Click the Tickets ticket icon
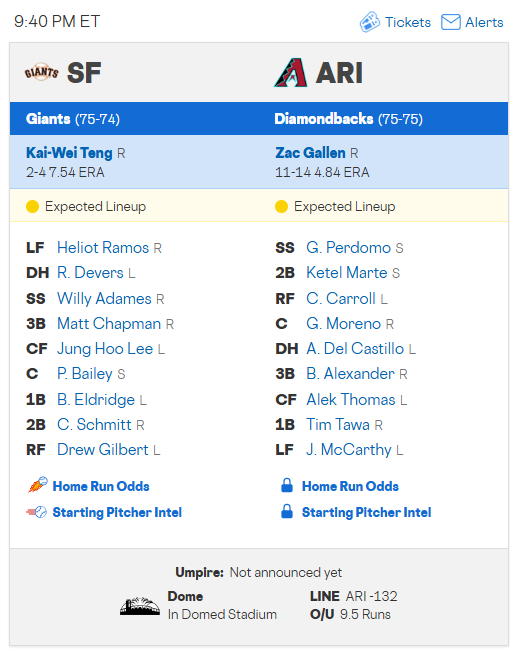Image resolution: width=522 pixels, height=654 pixels. (369, 22)
